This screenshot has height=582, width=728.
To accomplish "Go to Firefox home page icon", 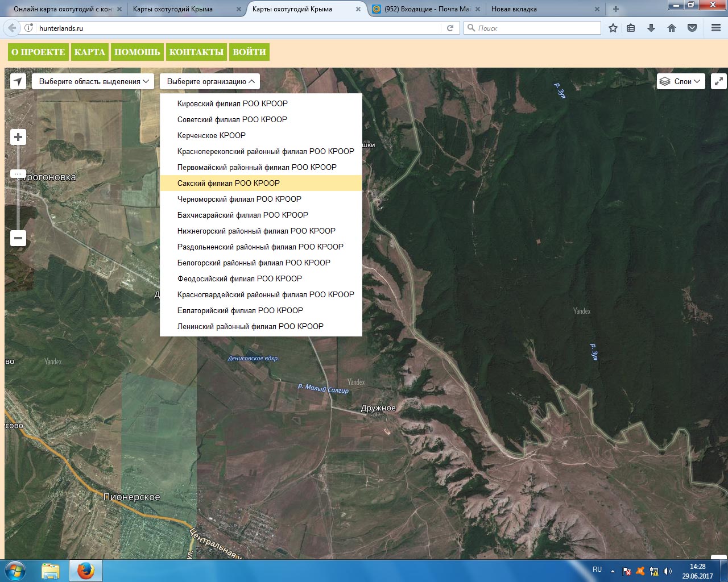I will [672, 28].
